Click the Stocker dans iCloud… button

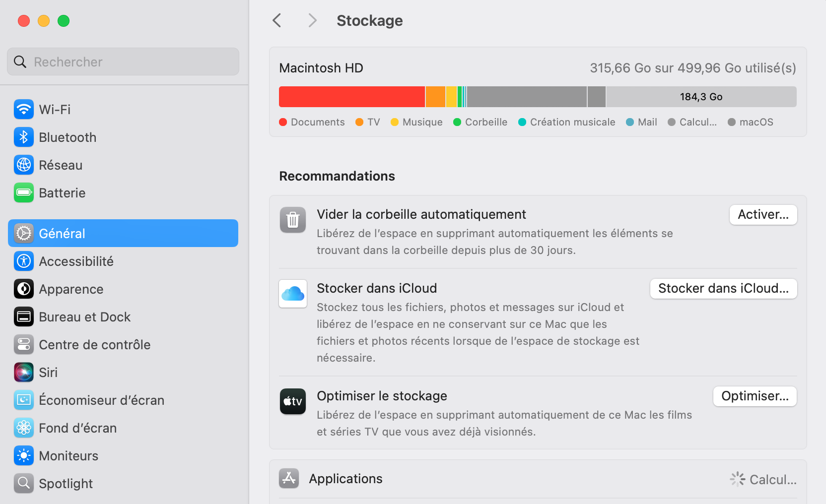(x=724, y=289)
